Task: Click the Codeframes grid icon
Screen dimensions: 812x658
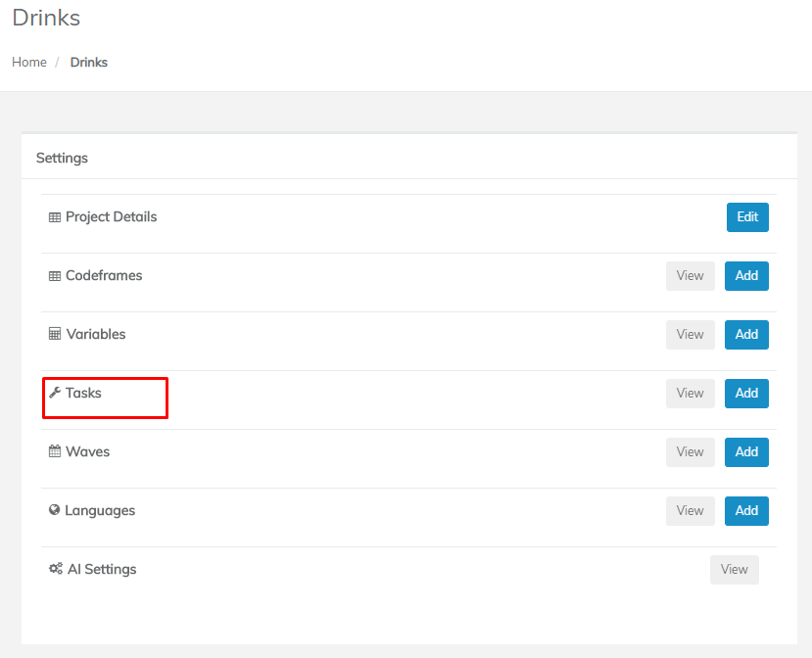Action: click(x=55, y=276)
